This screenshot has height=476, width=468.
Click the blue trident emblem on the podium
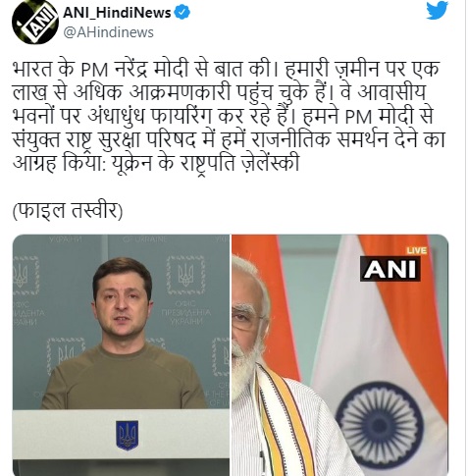pos(128,435)
